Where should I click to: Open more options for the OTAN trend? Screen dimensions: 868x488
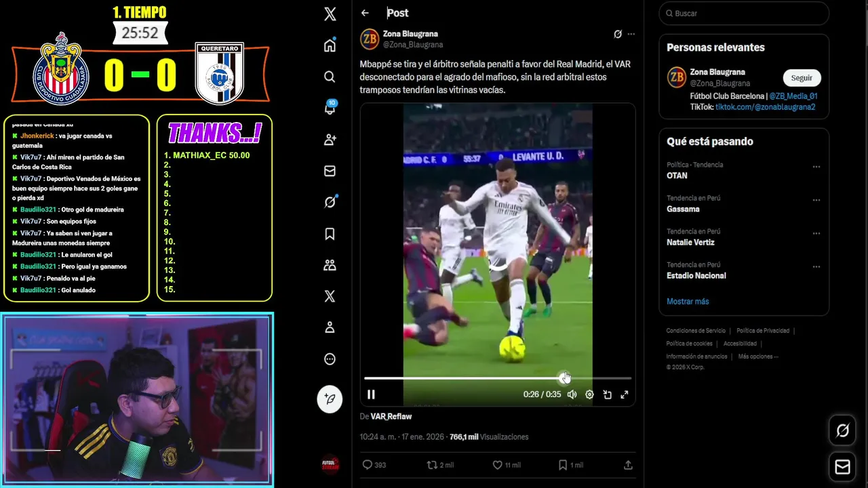click(816, 167)
